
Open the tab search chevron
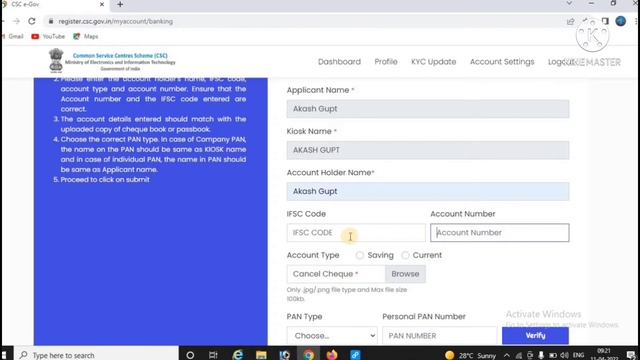(x=569, y=3)
